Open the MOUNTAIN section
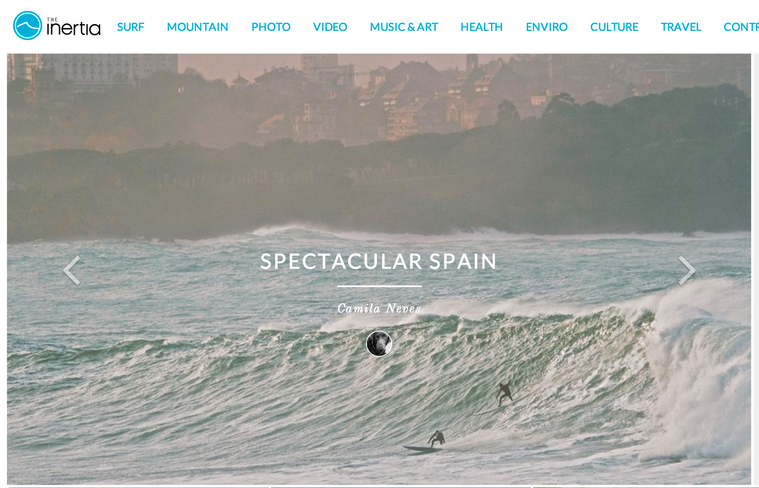This screenshot has height=488, width=759. tap(197, 27)
